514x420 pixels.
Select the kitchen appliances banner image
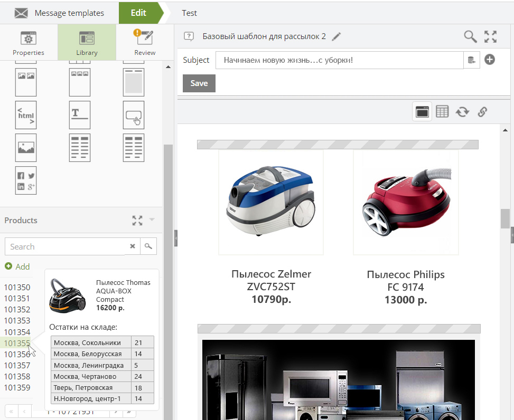pos(338,380)
